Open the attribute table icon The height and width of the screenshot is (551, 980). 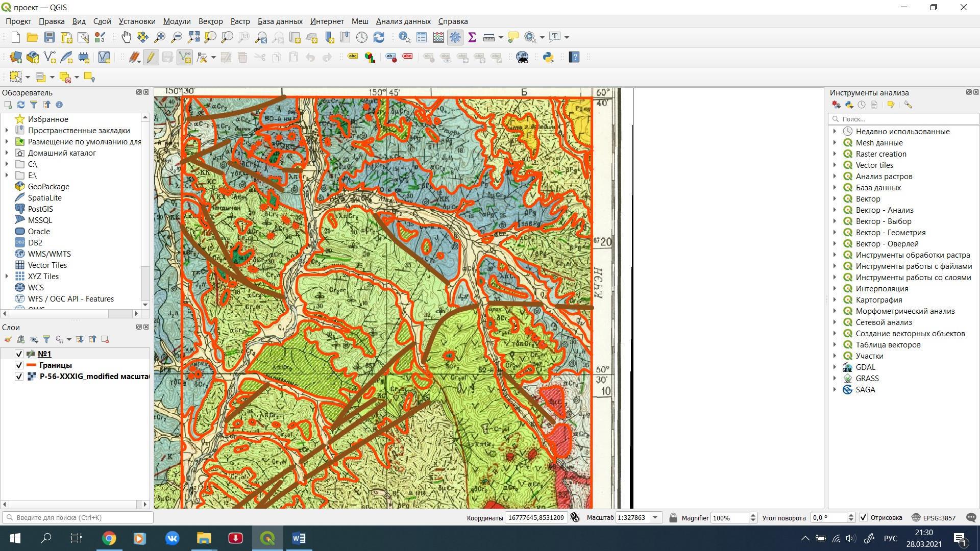point(422,37)
